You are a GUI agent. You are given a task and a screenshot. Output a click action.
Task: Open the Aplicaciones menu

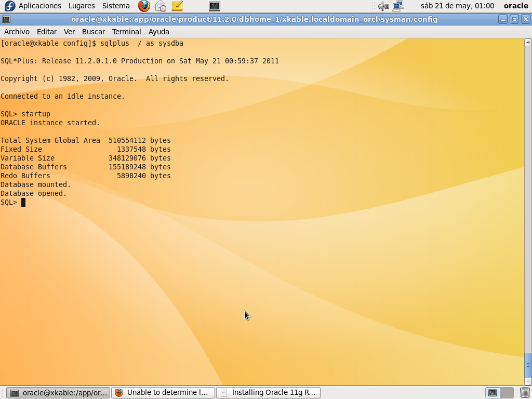[x=39, y=6]
